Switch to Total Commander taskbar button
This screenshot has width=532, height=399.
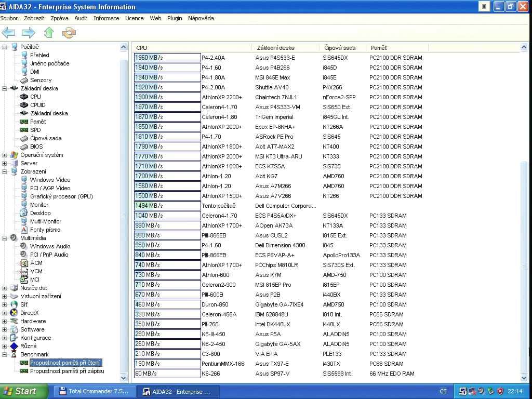[x=94, y=391]
